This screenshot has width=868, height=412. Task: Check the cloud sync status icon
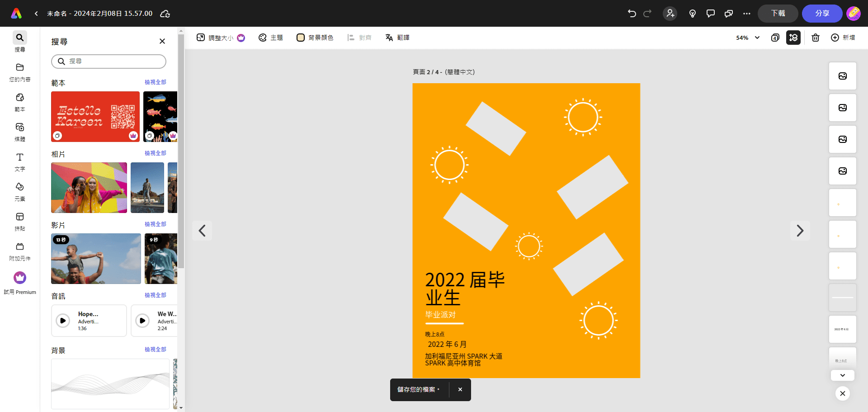click(165, 14)
